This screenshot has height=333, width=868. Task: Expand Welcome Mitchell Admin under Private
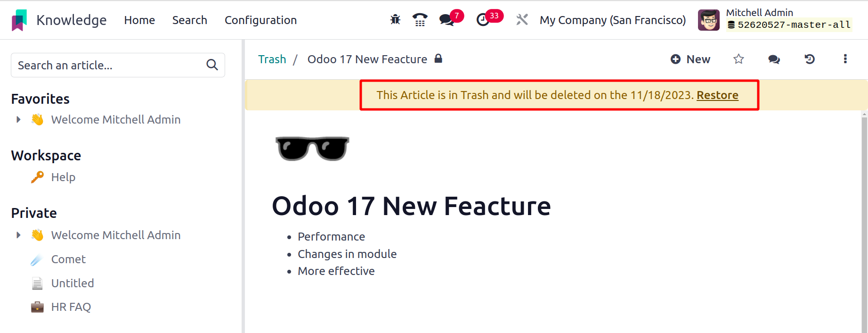click(18, 235)
